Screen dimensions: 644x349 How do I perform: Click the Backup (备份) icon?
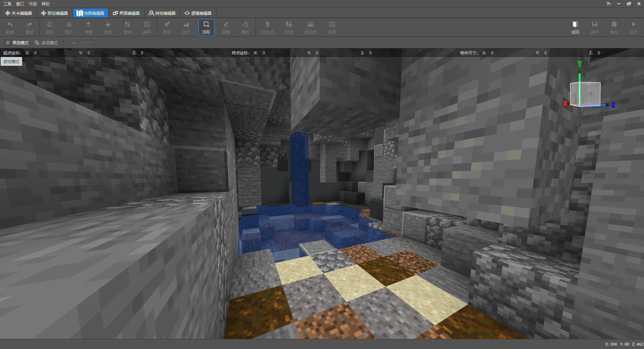pyautogui.click(x=614, y=27)
